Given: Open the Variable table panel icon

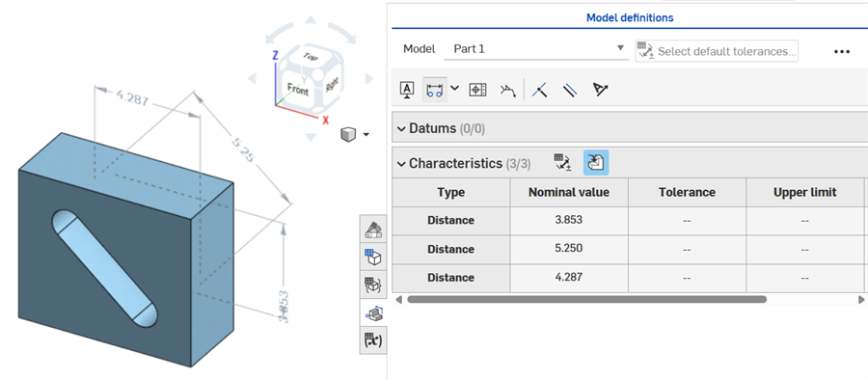Looking at the screenshot, I should pos(373,341).
